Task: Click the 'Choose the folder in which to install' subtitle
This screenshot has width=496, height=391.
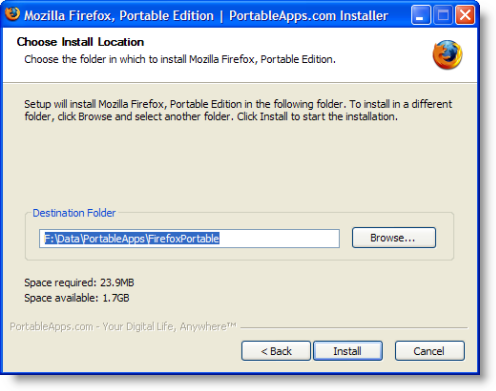Action: click(x=180, y=59)
